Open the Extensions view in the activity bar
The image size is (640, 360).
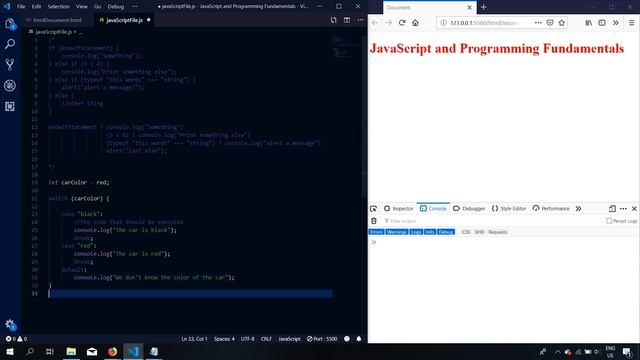[x=10, y=106]
